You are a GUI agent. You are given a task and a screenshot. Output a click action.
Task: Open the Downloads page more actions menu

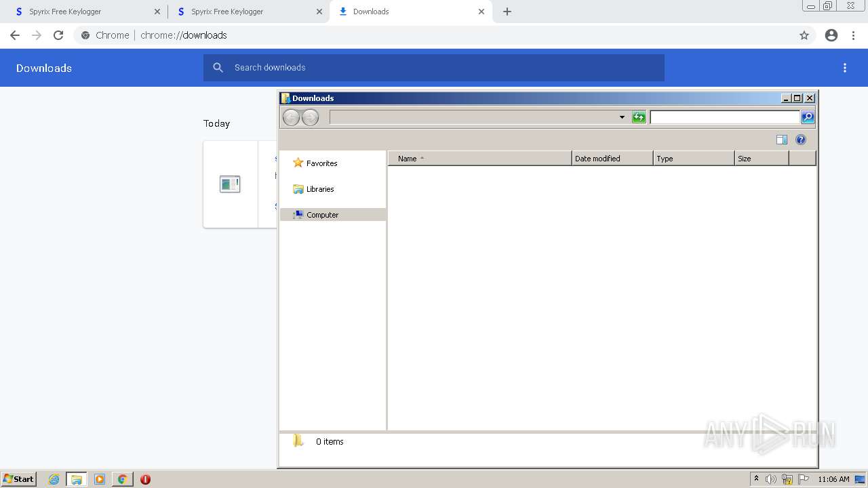coord(845,68)
